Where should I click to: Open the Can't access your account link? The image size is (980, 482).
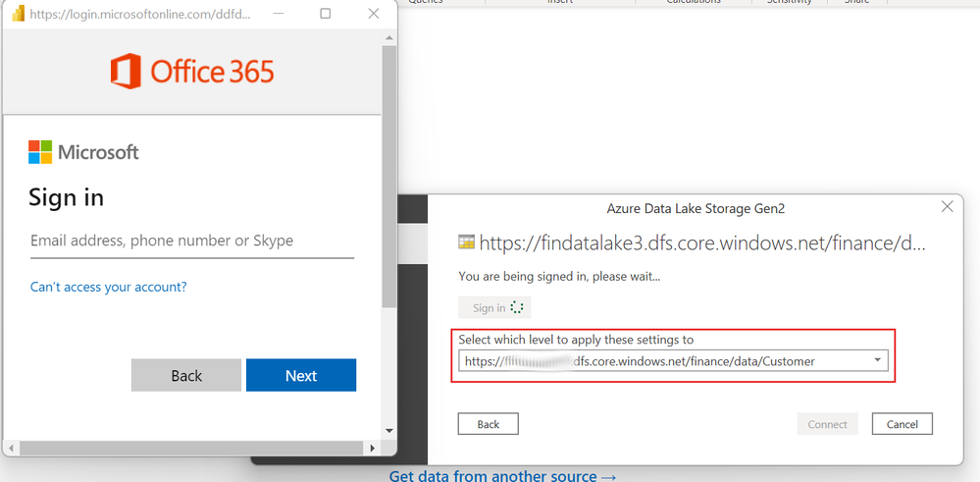(109, 287)
